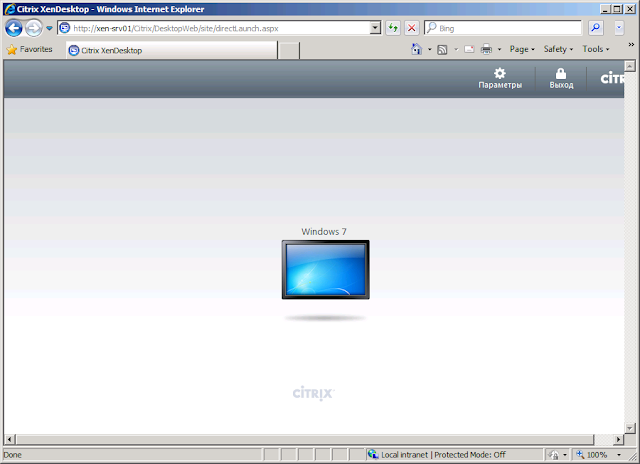This screenshot has height=464, width=640.
Task: Click the Print icon
Action: [x=486, y=49]
